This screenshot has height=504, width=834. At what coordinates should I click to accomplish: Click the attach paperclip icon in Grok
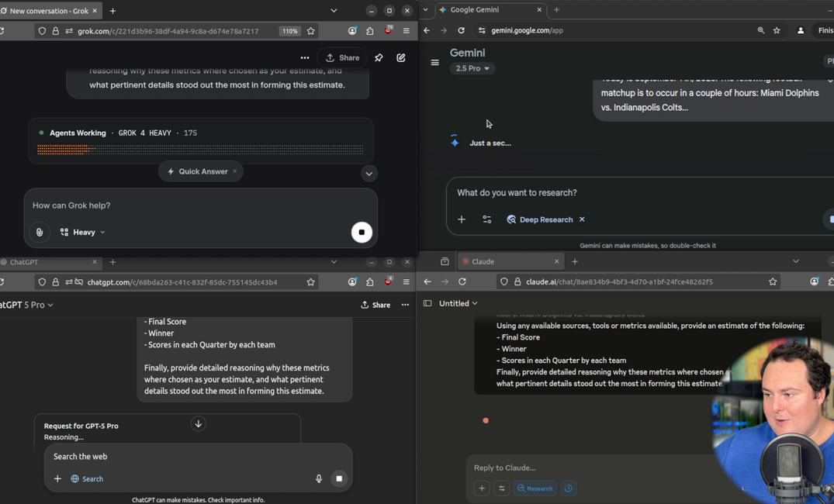(x=40, y=233)
